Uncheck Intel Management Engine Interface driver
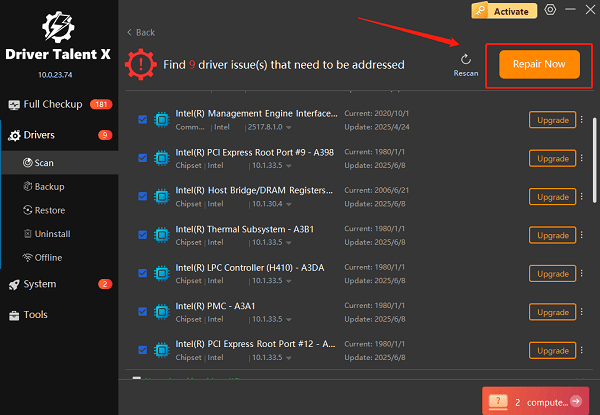The width and height of the screenshot is (600, 415). tap(142, 120)
